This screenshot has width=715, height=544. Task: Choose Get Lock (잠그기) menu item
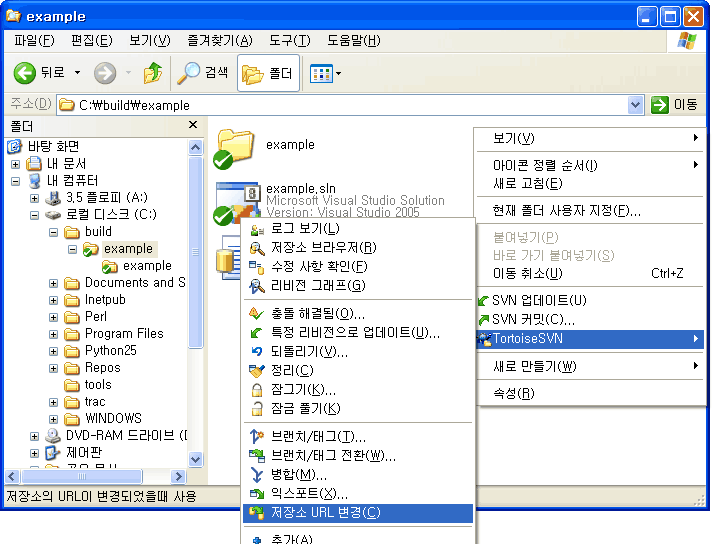303,389
